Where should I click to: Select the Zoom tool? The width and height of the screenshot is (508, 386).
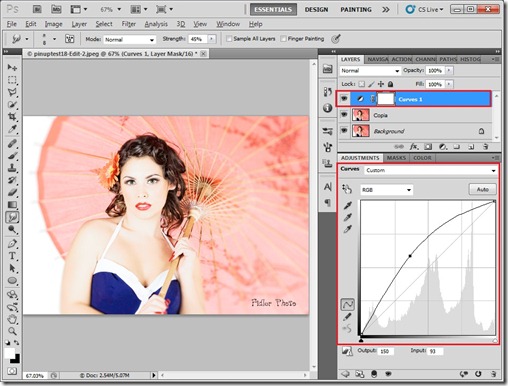pyautogui.click(x=12, y=331)
